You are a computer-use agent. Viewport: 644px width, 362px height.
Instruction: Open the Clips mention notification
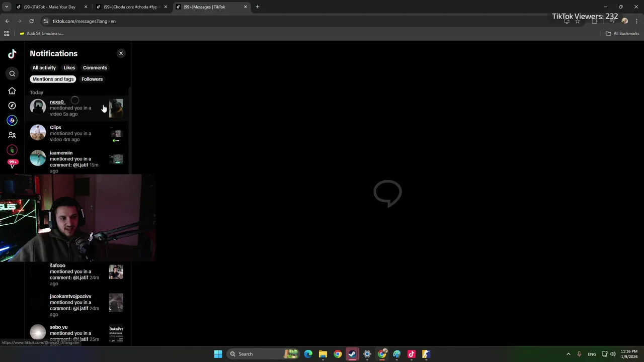[76, 133]
